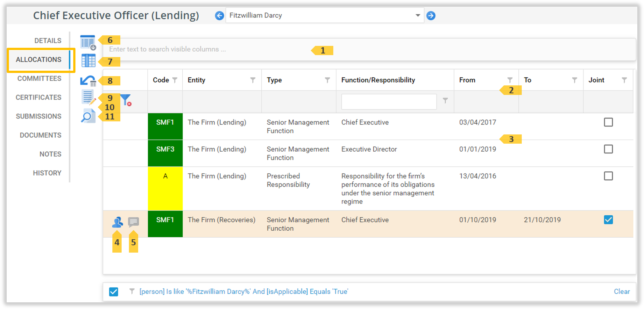Viewport: 644px width, 309px height.
Task: Open the Fitzwilliam Darcy person dropdown
Action: (418, 15)
